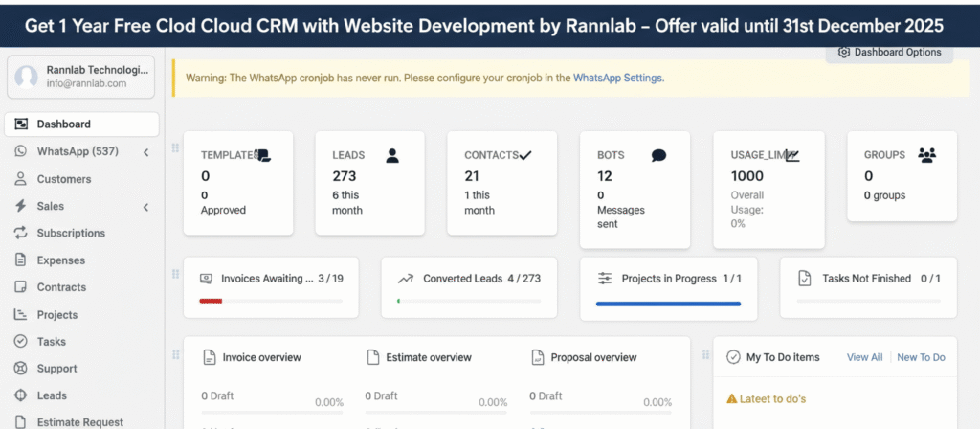Image resolution: width=980 pixels, height=429 pixels.
Task: Click the WhatsApp icon in sidebar
Action: (20, 151)
